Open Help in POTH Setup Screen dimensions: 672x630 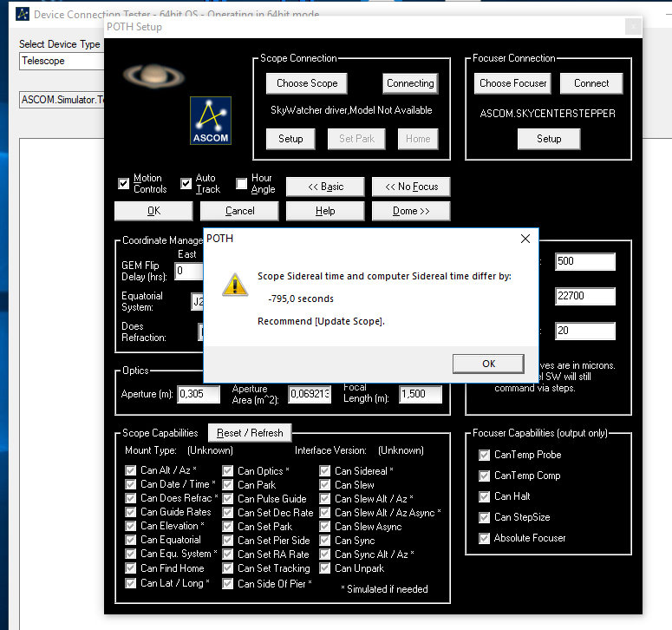coord(325,211)
